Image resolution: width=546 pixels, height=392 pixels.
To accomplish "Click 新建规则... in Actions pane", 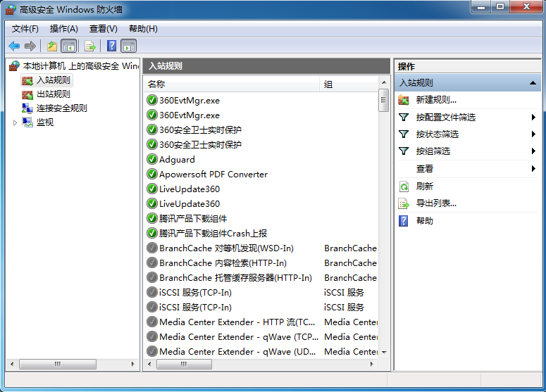I will coord(436,100).
